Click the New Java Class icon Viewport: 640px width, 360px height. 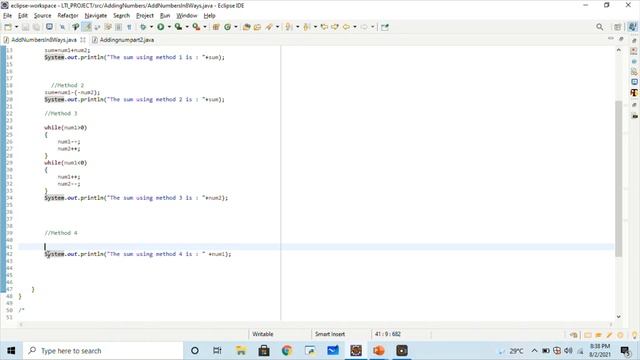pyautogui.click(x=228, y=27)
